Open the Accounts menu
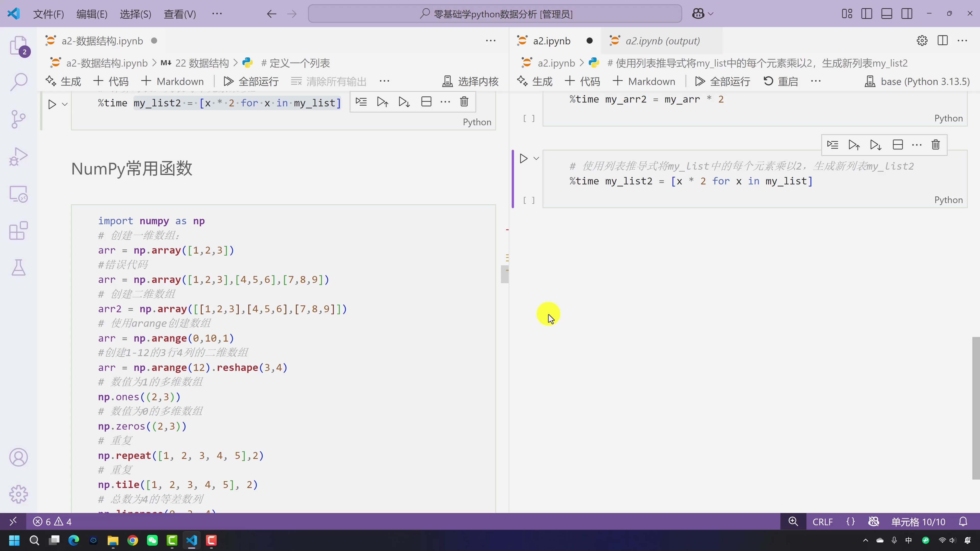This screenshot has height=551, width=980. (18, 457)
